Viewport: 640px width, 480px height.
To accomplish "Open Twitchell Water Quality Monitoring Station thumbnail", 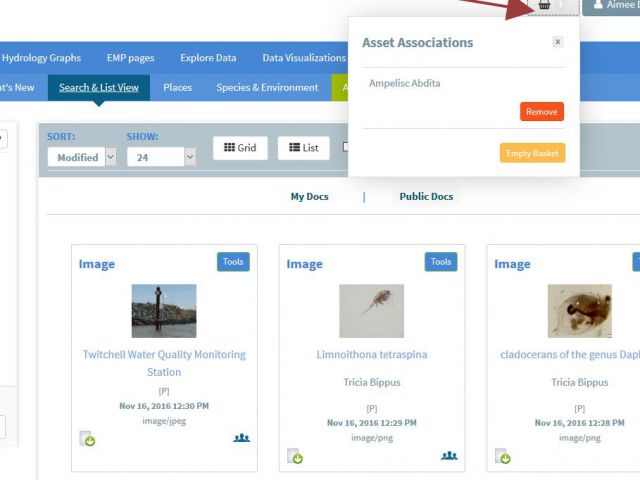I will point(164,311).
